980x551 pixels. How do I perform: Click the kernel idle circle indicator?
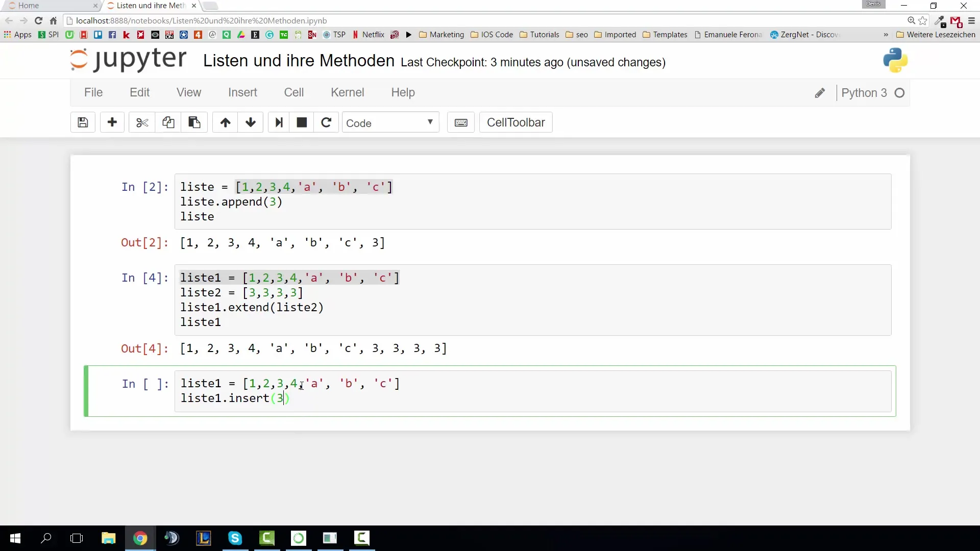900,93
